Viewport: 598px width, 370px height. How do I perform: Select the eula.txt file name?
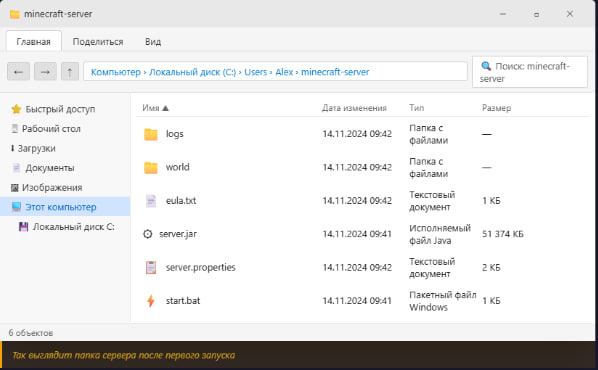point(181,201)
